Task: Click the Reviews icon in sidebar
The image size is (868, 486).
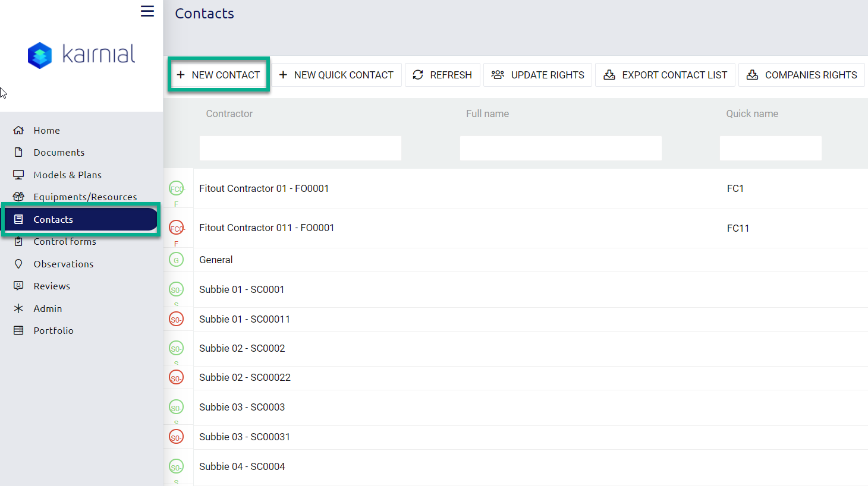Action: coord(18,286)
